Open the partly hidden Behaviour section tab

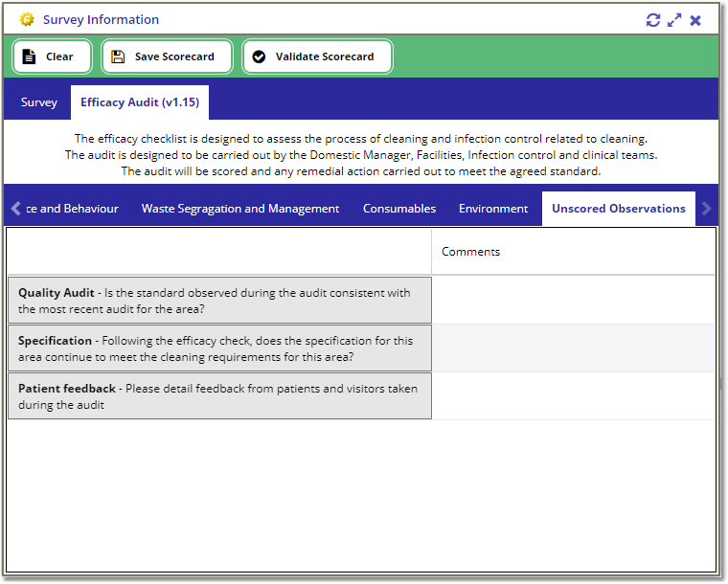click(73, 209)
